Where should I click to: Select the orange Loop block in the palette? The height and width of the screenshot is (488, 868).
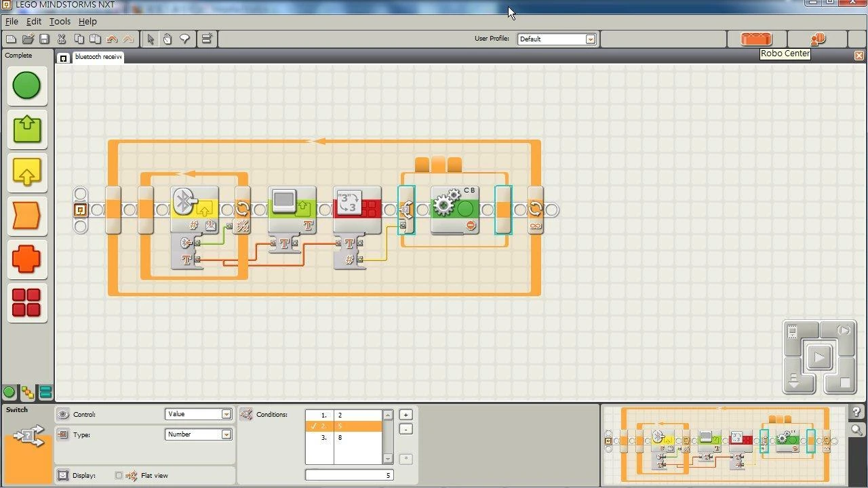[x=26, y=216]
